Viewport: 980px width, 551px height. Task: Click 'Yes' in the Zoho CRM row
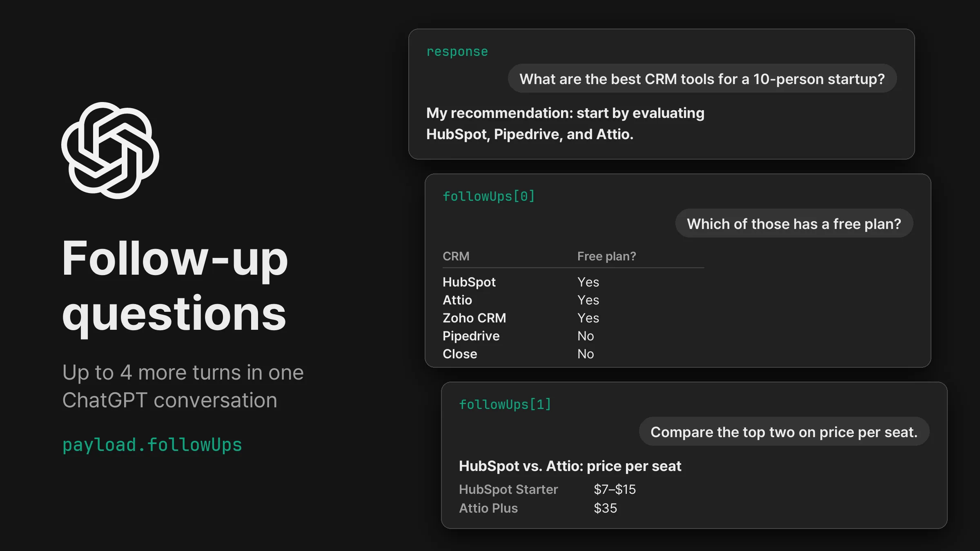[x=588, y=318]
